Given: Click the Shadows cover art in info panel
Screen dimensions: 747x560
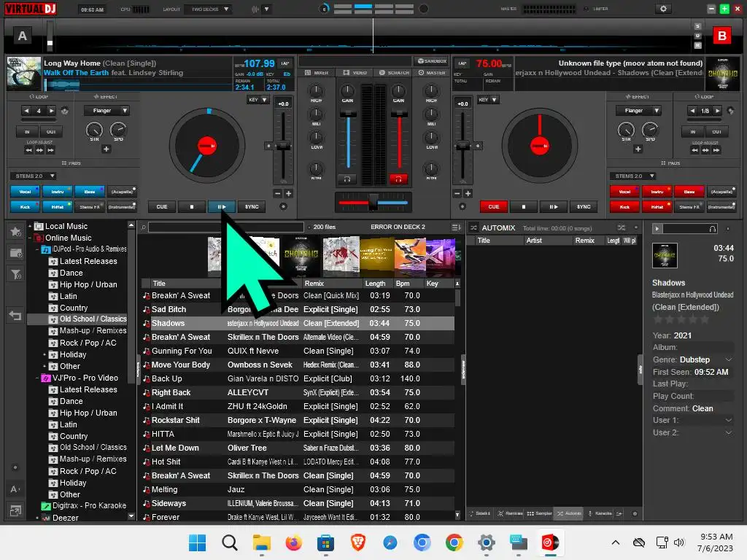Looking at the screenshot, I should [665, 256].
